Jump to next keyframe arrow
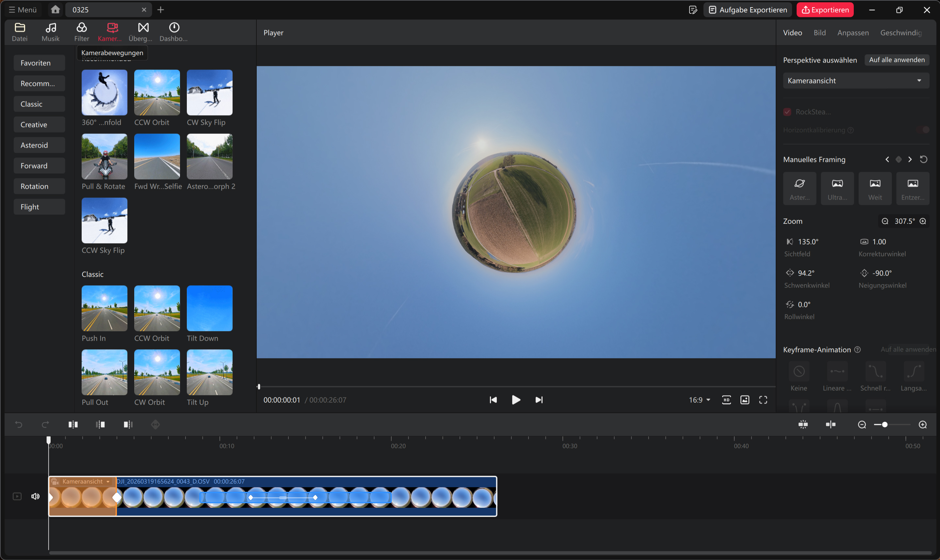Screen dimensions: 940x560 click(910, 159)
